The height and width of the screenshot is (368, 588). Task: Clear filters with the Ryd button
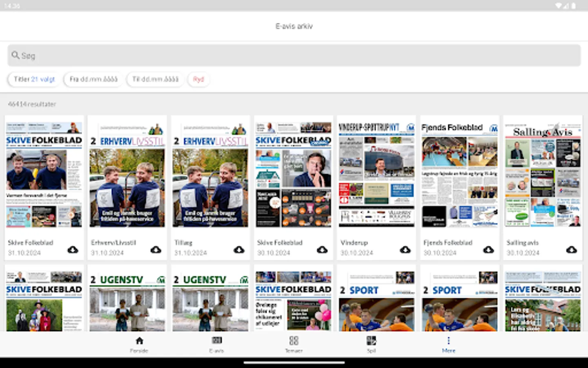point(198,79)
